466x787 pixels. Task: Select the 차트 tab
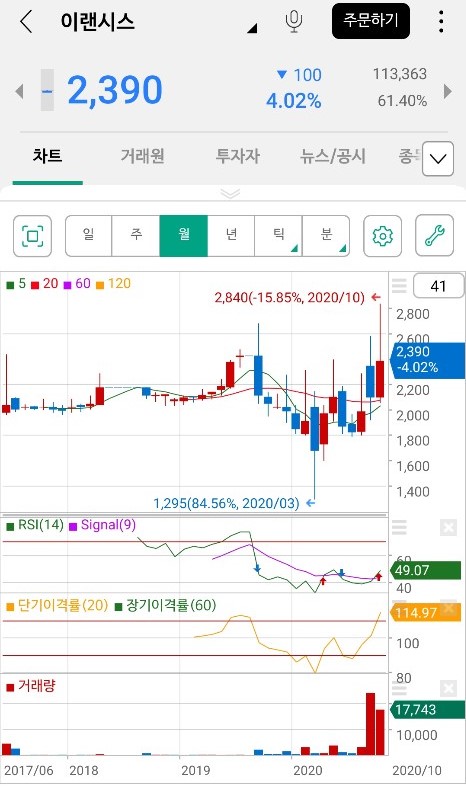coord(47,156)
